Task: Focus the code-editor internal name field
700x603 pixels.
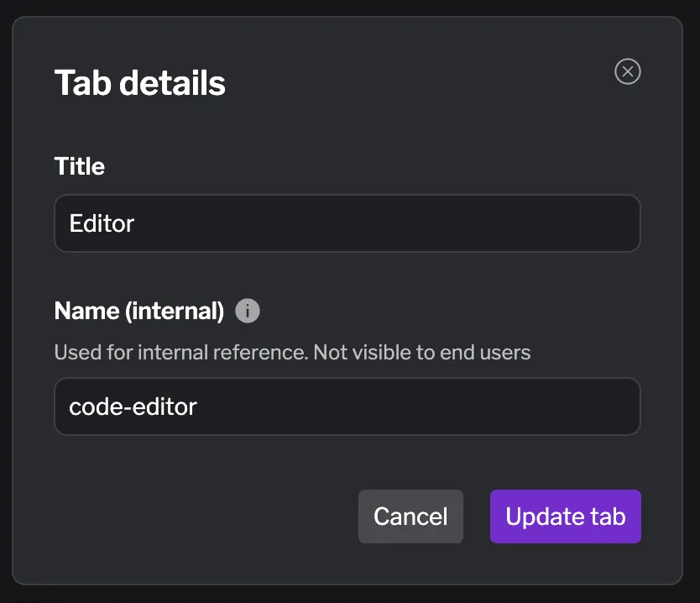Action: pos(347,406)
